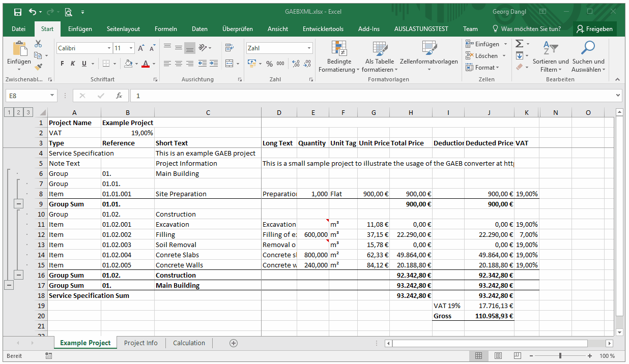Open the font name dropdown Calibri
629x364 pixels.
(109, 48)
